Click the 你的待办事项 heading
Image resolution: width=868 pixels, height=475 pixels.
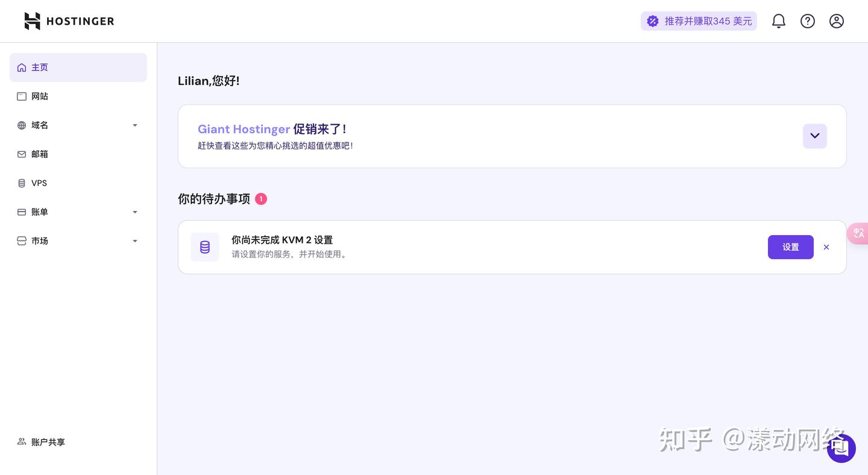tap(214, 199)
